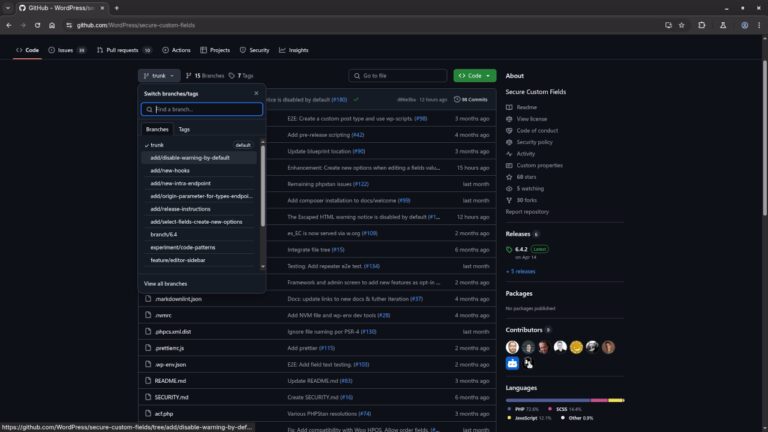This screenshot has height=432, width=768.
Task: Open the Pull requests tab
Action: (124, 50)
